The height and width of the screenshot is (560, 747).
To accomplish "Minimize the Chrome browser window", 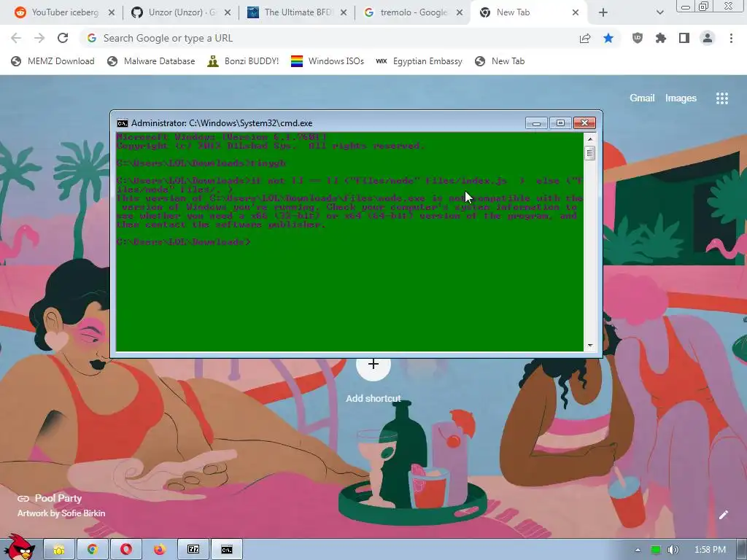I will point(686,7).
